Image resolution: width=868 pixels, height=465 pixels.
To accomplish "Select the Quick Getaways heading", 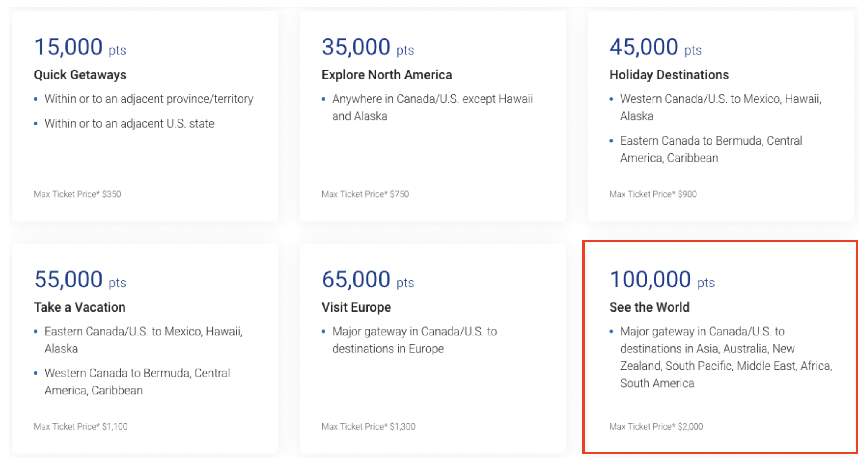I will tap(80, 75).
